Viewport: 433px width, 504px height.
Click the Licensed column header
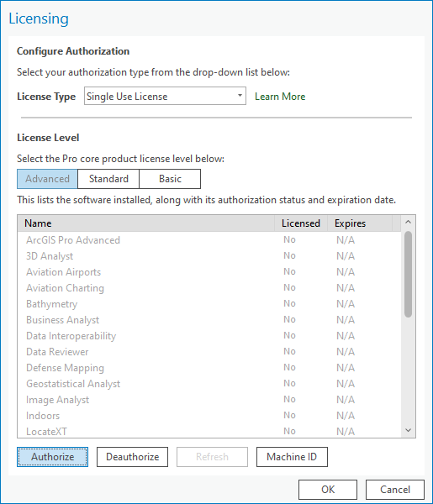(x=301, y=223)
